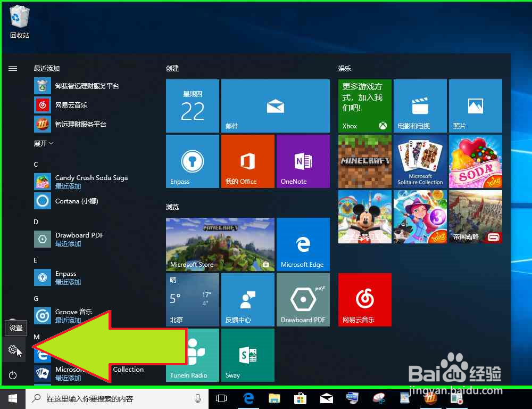Launch Cortana (小娜) from app list
The image size is (532, 409).
point(66,201)
